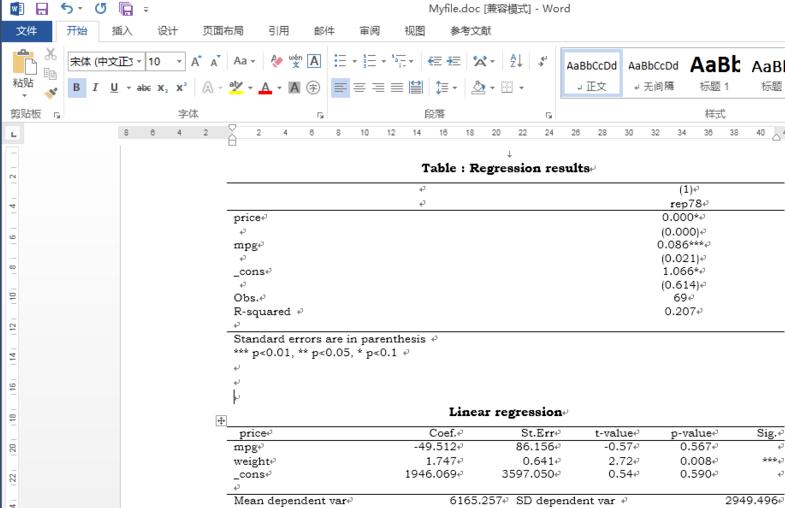Click the distributed alignment icon
Viewport: 785px width, 508px height.
click(x=416, y=88)
